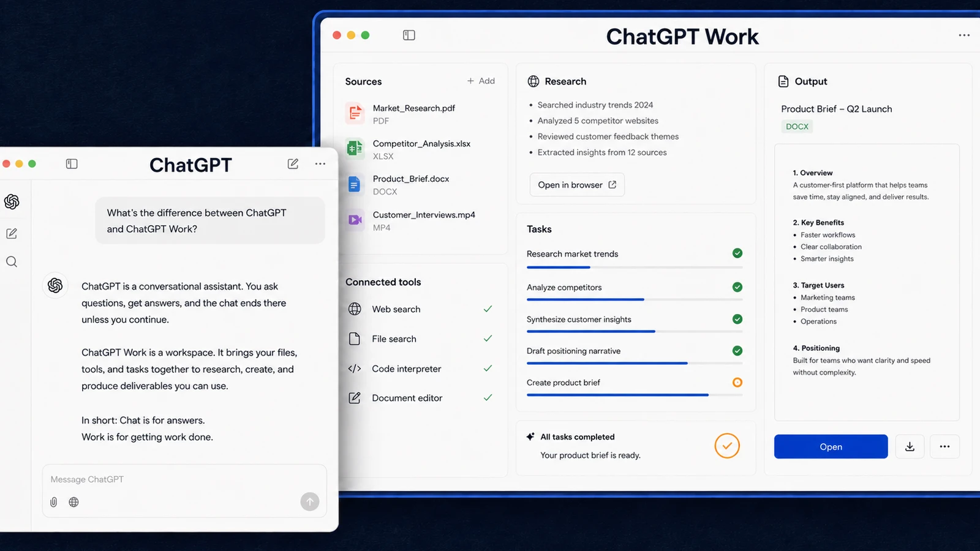Click Web search globe icon in Connected tools
Screen dimensions: 980x551
(355, 309)
